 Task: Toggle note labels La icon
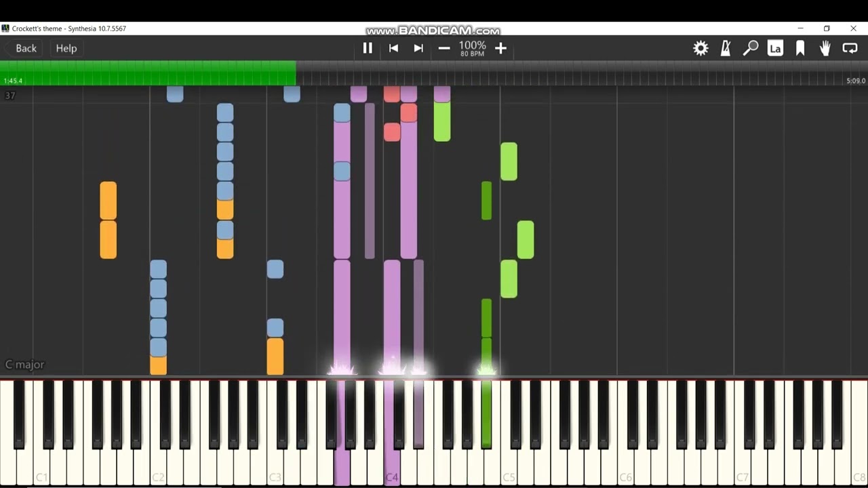point(775,48)
